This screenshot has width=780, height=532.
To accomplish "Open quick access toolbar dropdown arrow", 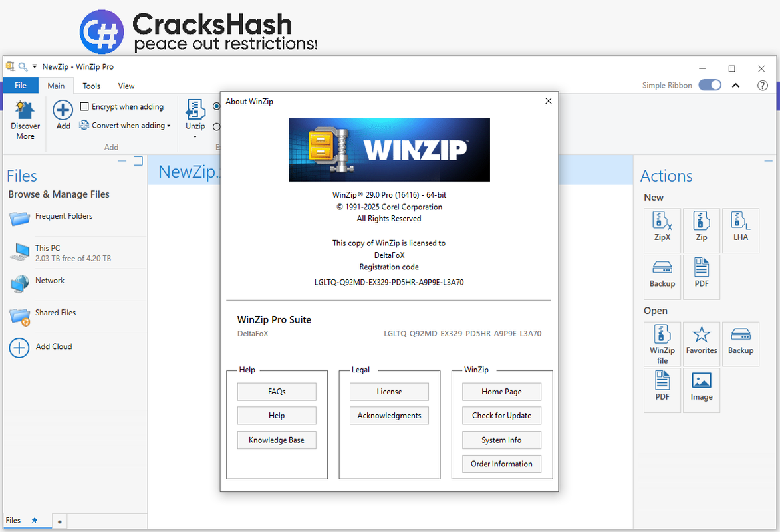I will tap(35, 66).
